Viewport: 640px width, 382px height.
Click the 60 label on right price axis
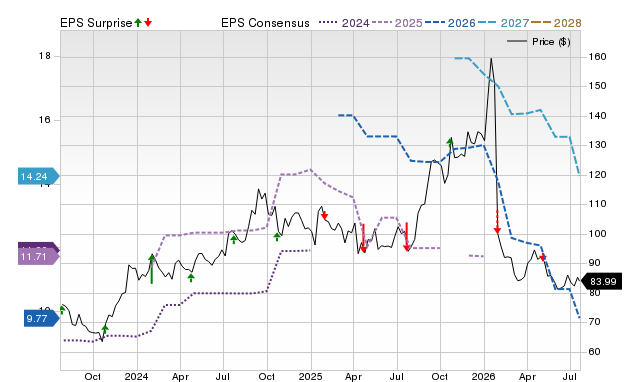click(595, 352)
